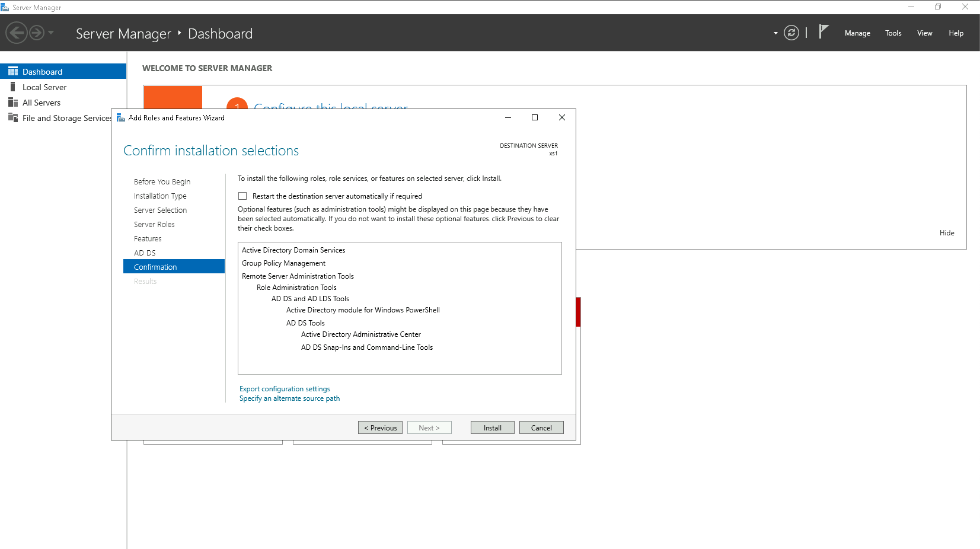Click Specify an alternate source path
This screenshot has width=980, height=549.
[289, 398]
